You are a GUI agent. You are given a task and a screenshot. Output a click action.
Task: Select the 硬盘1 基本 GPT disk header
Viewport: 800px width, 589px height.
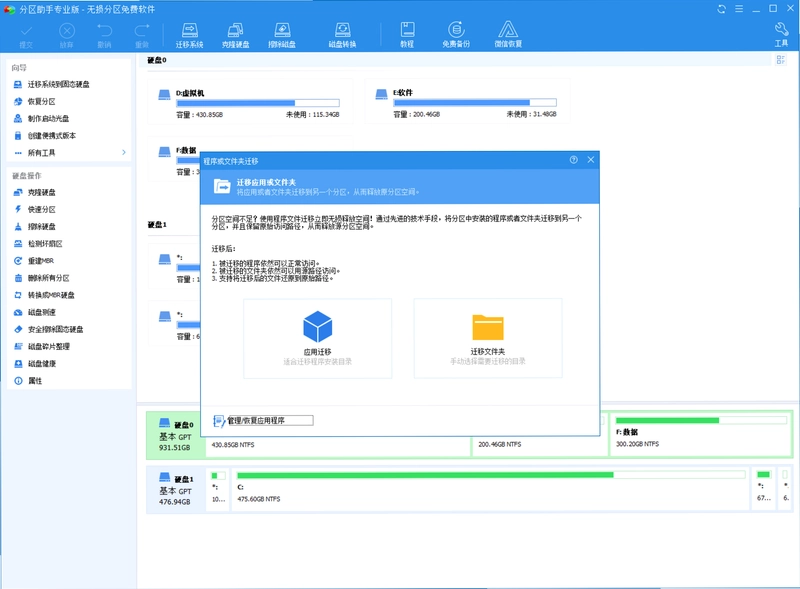tap(176, 489)
